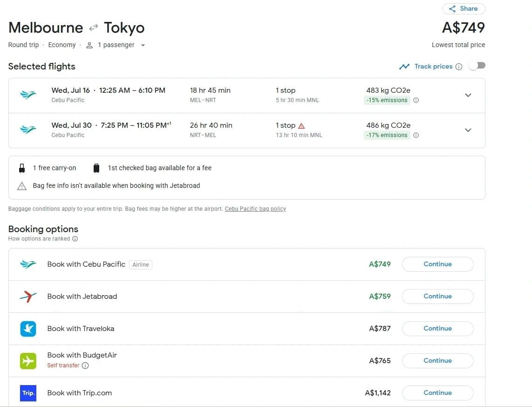The image size is (532, 407).
Task: Continue booking with Trip.com
Action: [x=438, y=393]
